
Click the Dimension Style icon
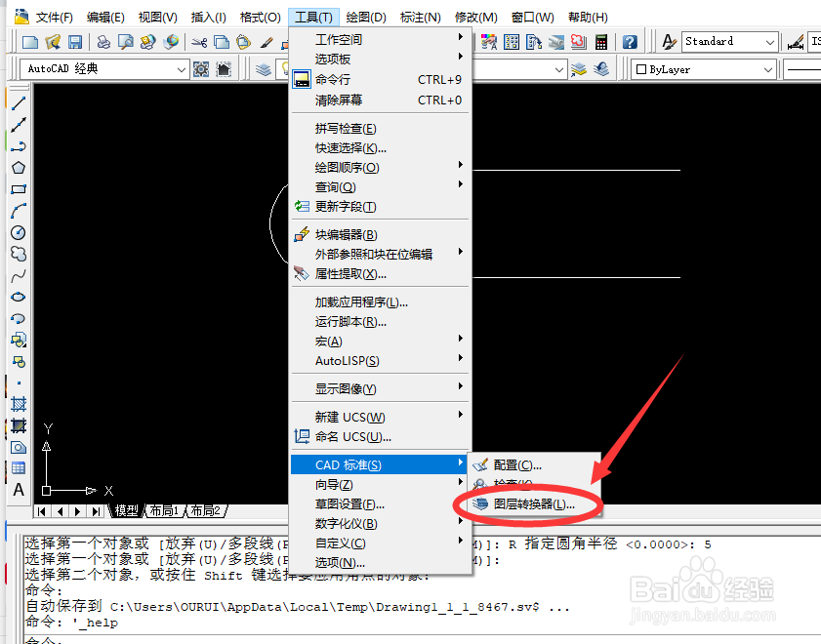(x=796, y=42)
